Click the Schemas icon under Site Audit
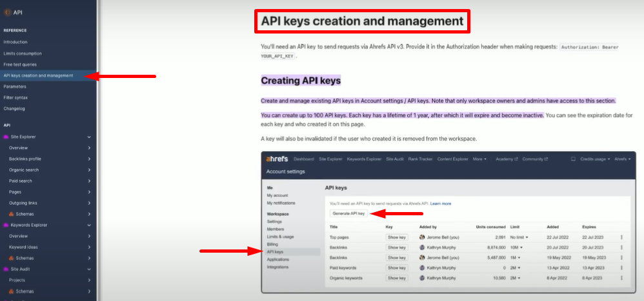The image size is (644, 301). pyautogui.click(x=12, y=291)
